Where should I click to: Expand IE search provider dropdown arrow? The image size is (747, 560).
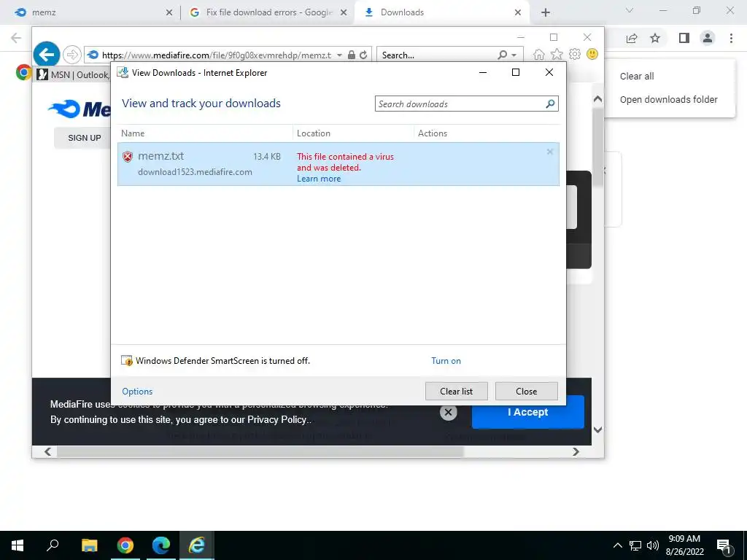514,55
